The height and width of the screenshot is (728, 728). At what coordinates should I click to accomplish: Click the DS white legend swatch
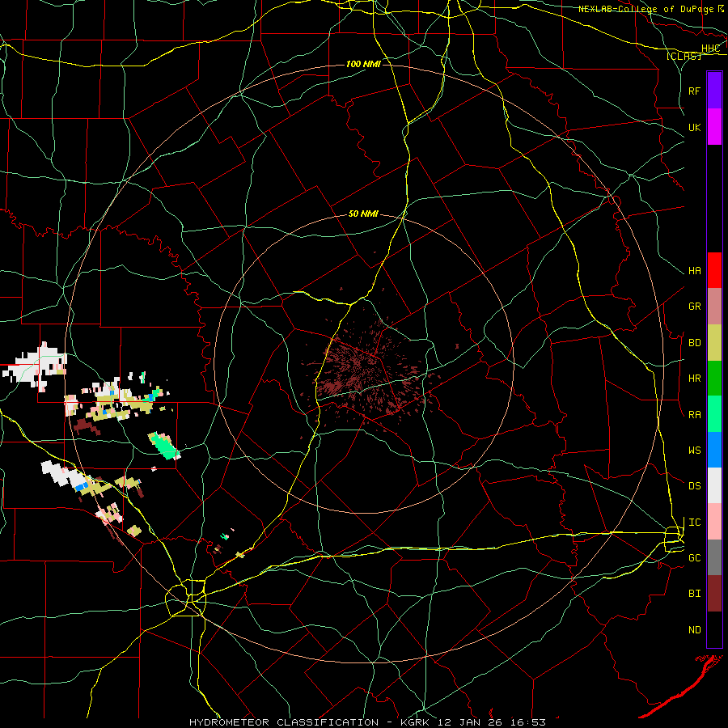click(714, 485)
